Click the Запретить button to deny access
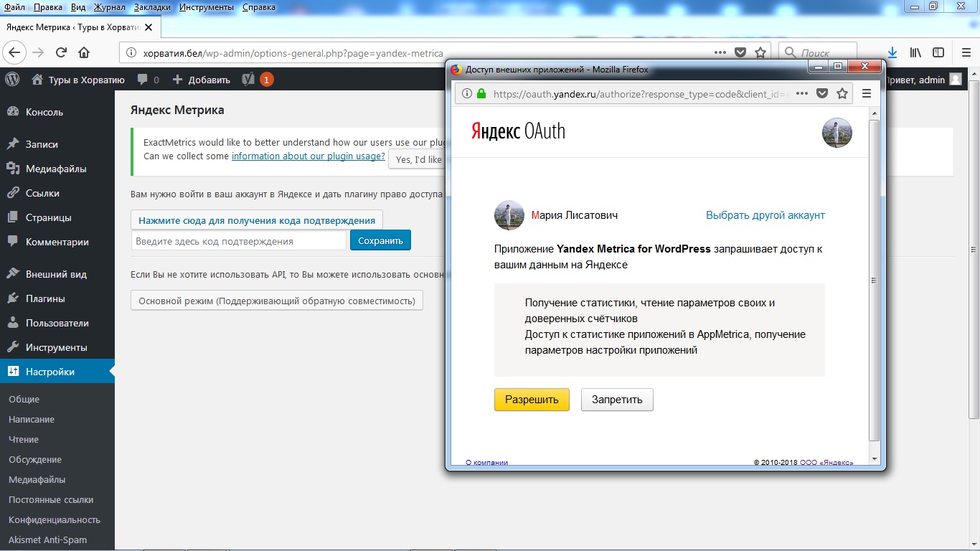The height and width of the screenshot is (551, 980). pos(617,400)
